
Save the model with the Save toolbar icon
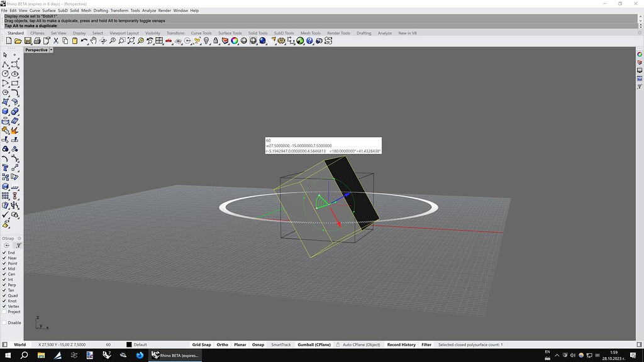(28, 41)
